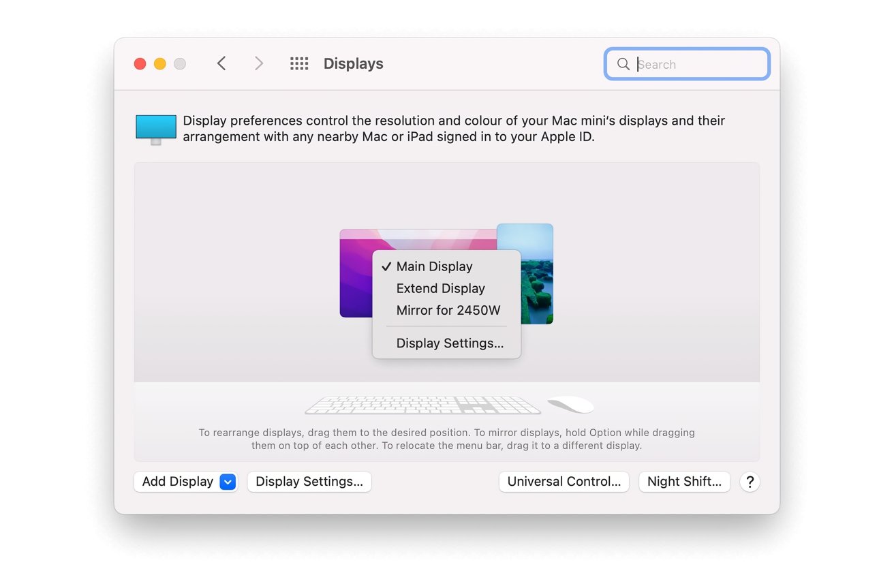Screen dimensions: 894x588
Task: Select the blue display preferences icon near the description
Action: point(155,127)
